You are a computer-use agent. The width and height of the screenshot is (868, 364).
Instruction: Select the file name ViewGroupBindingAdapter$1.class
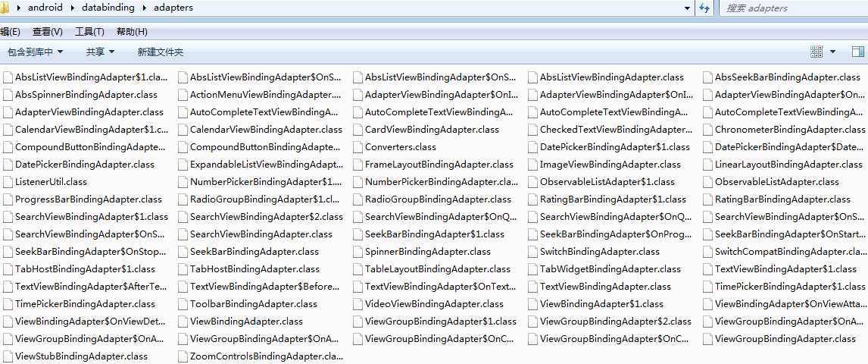pos(441,322)
